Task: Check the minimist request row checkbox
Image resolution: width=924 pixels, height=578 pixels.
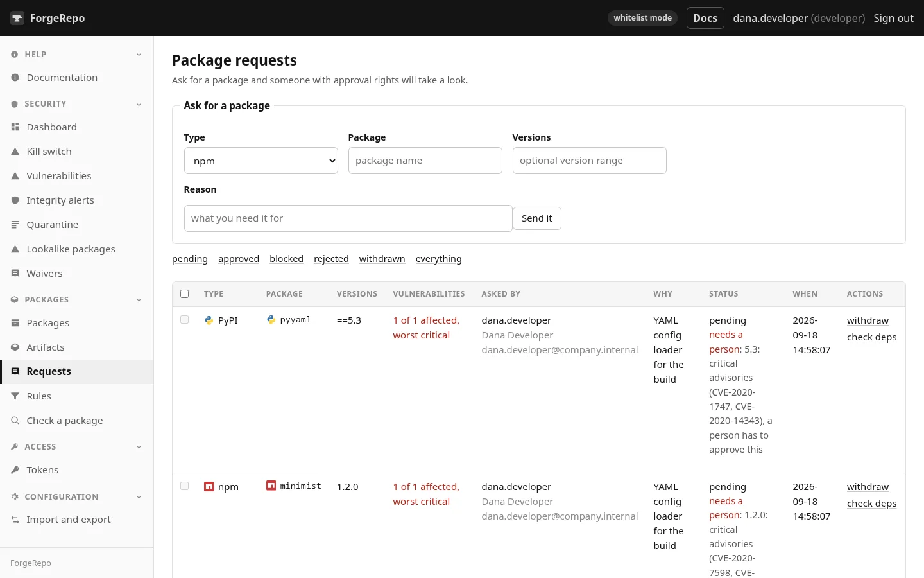Action: pos(185,486)
